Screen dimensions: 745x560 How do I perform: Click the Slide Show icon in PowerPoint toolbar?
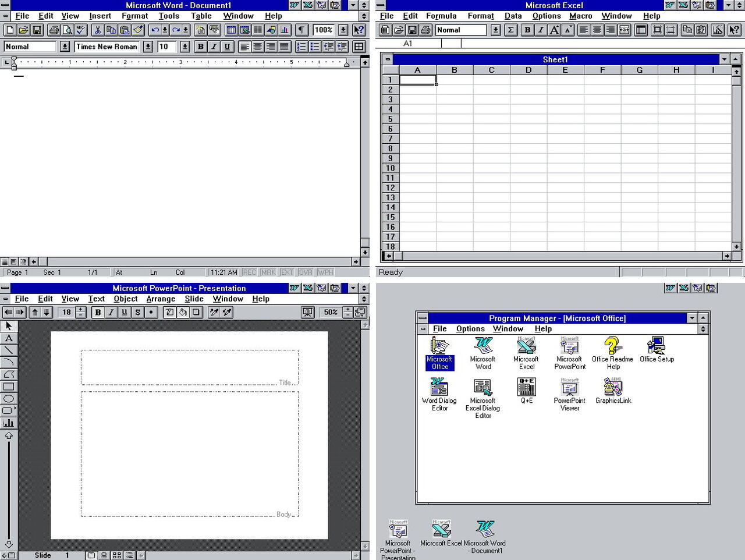pos(308,313)
